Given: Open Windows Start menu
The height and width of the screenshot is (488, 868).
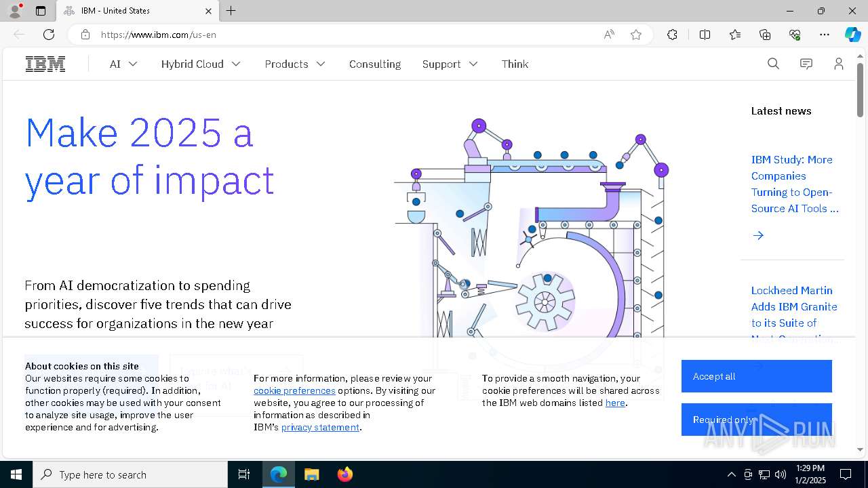Looking at the screenshot, I should (x=16, y=474).
